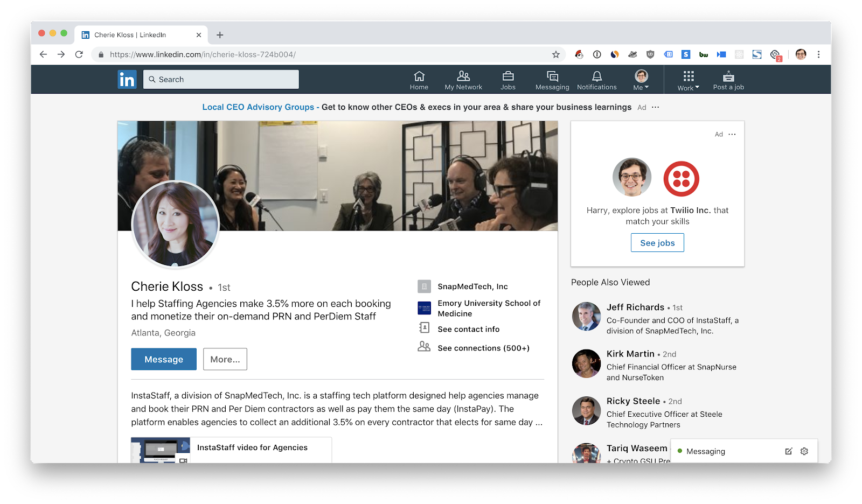Open the 1Password extension
The width and height of the screenshot is (862, 504).
597,54
